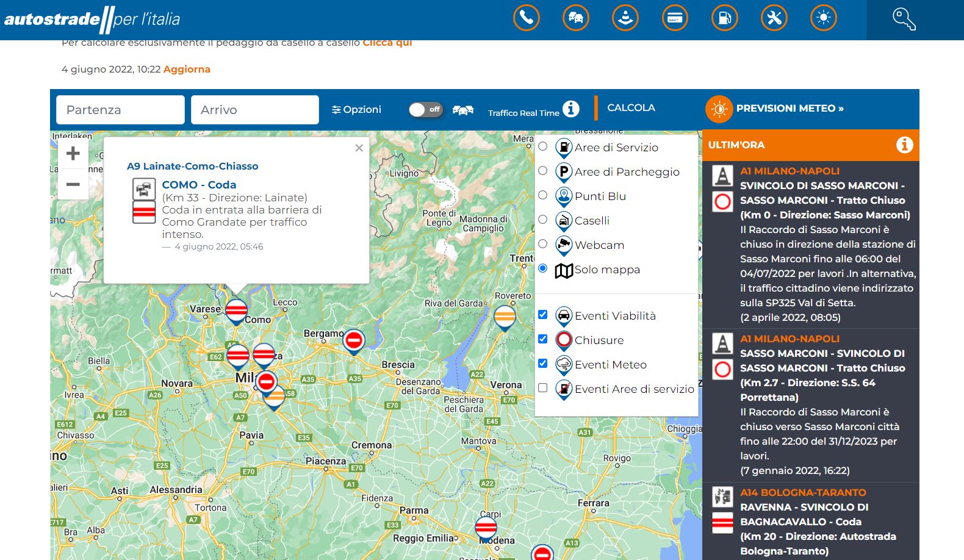Open the Ultim'ora info icon
Viewport: 964px width, 560px height.
pos(904,145)
